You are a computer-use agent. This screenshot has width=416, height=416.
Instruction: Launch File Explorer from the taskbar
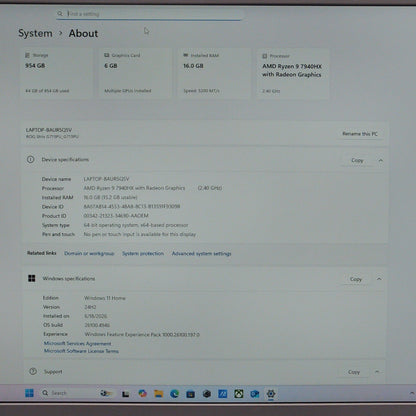[158, 394]
